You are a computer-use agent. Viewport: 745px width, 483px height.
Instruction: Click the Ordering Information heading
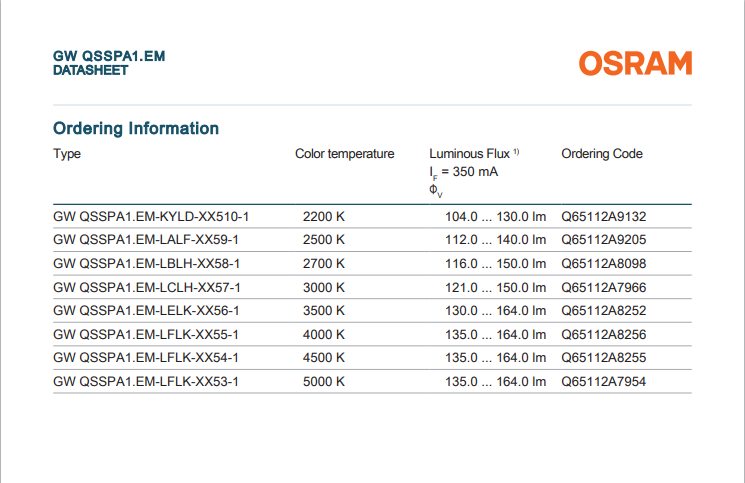tap(135, 128)
